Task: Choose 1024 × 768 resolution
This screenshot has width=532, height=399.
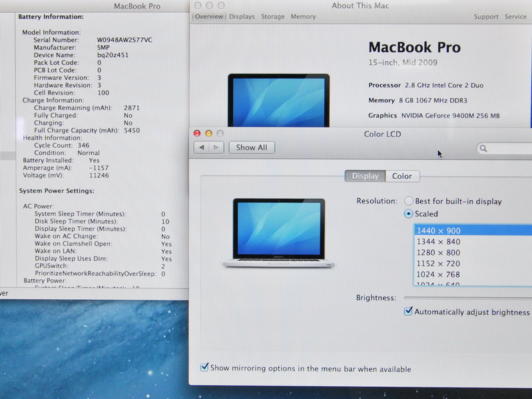Action: pos(473,274)
